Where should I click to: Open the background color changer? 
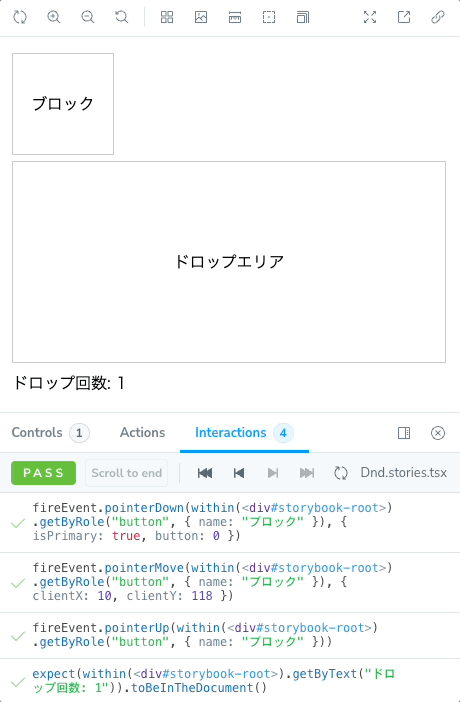coord(201,17)
